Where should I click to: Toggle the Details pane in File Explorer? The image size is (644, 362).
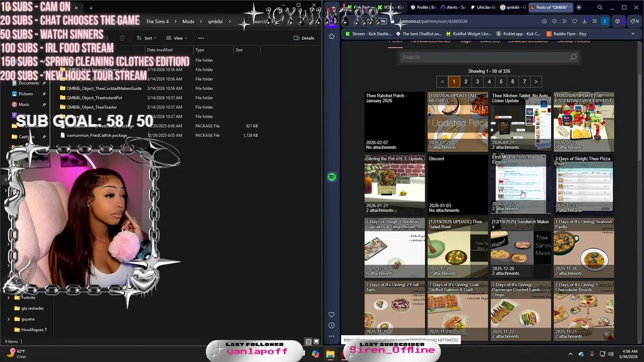[304, 38]
